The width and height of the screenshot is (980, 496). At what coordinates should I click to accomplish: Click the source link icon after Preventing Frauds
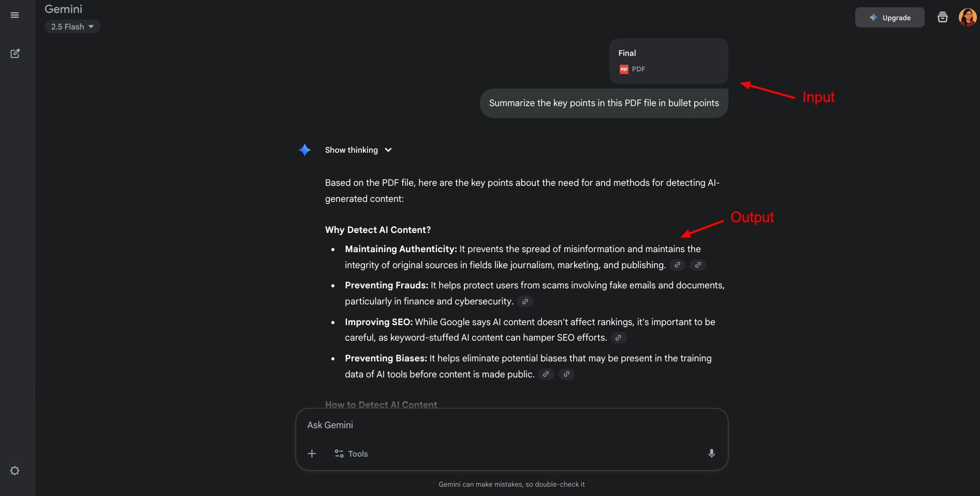(525, 301)
